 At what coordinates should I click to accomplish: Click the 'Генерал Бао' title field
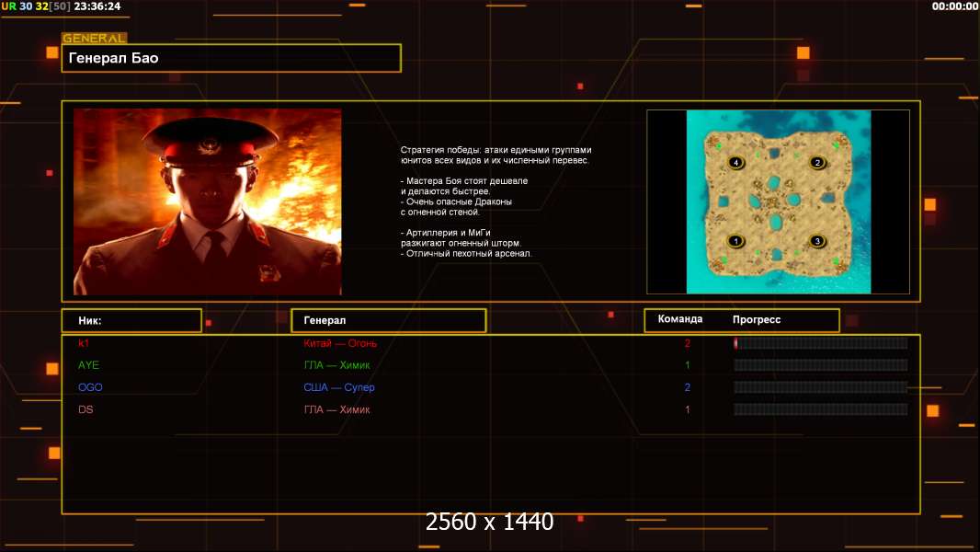232,58
